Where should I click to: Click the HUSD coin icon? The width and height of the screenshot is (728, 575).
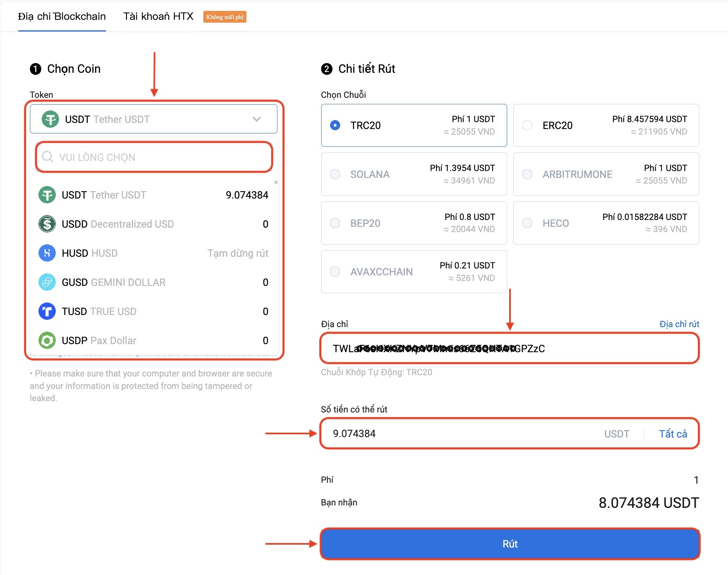point(47,253)
